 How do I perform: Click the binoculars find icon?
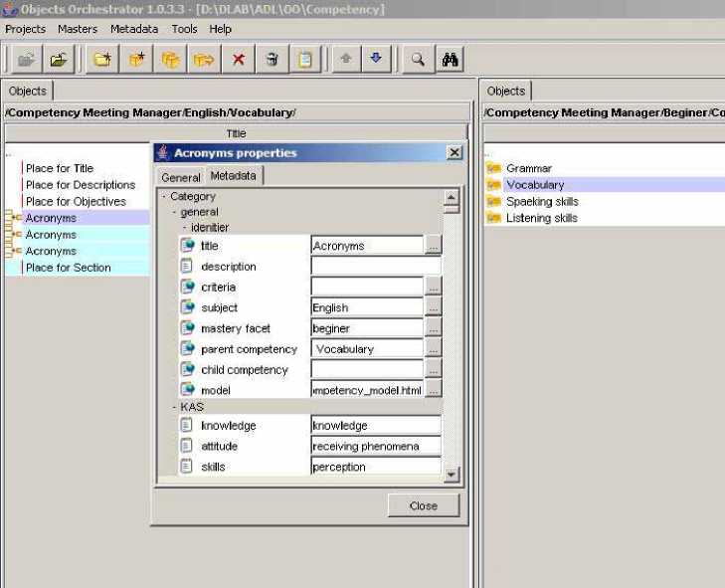coord(450,60)
